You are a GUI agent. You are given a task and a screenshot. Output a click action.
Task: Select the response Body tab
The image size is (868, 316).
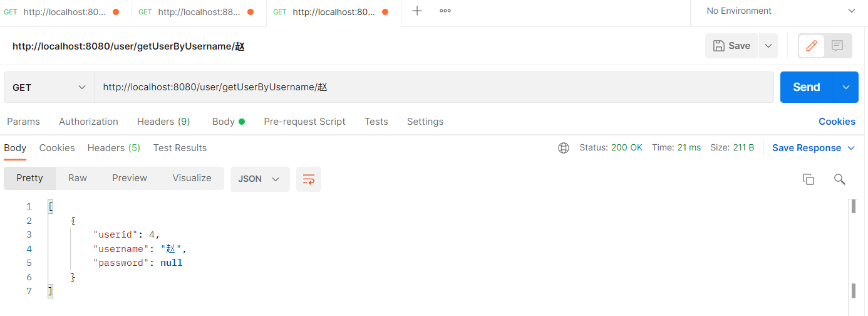click(x=15, y=148)
